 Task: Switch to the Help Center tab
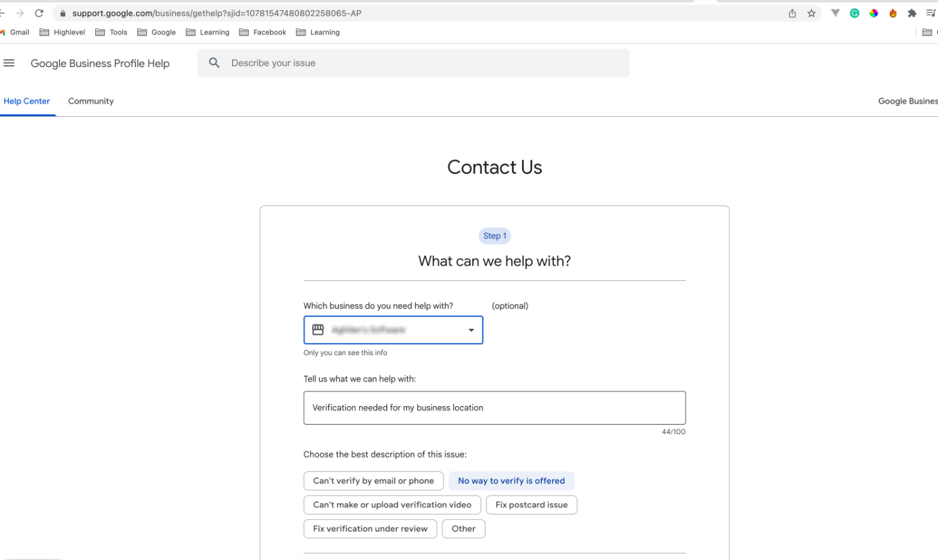pyautogui.click(x=27, y=101)
